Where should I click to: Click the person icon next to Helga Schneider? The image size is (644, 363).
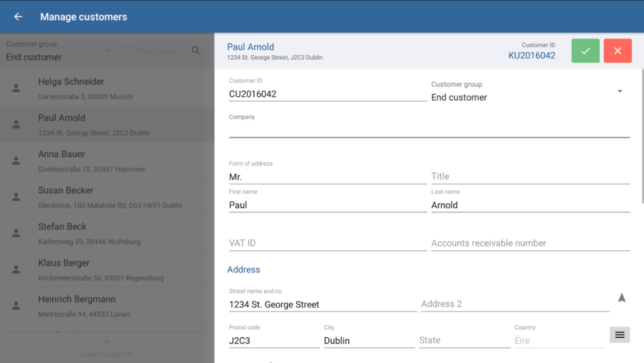tap(16, 89)
